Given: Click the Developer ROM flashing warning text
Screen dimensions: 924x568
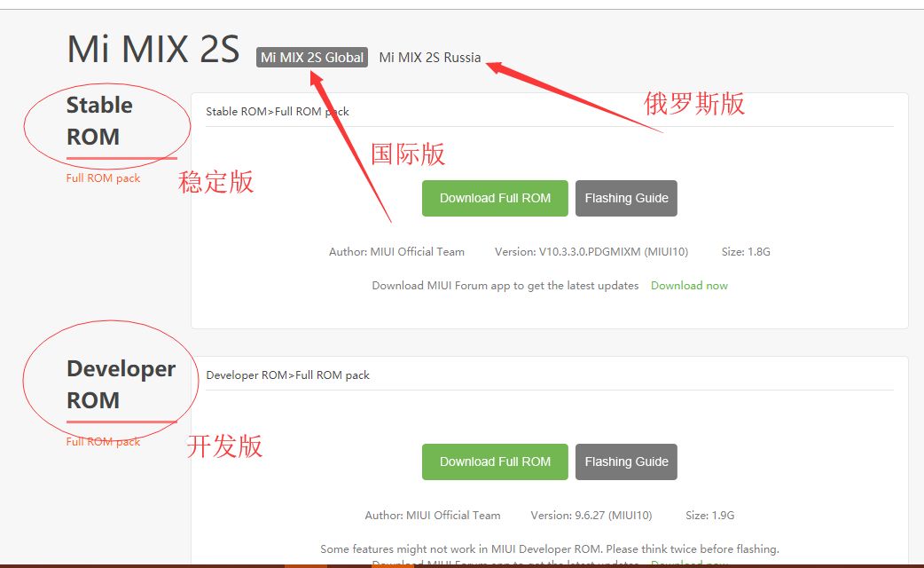Looking at the screenshot, I should tap(550, 548).
